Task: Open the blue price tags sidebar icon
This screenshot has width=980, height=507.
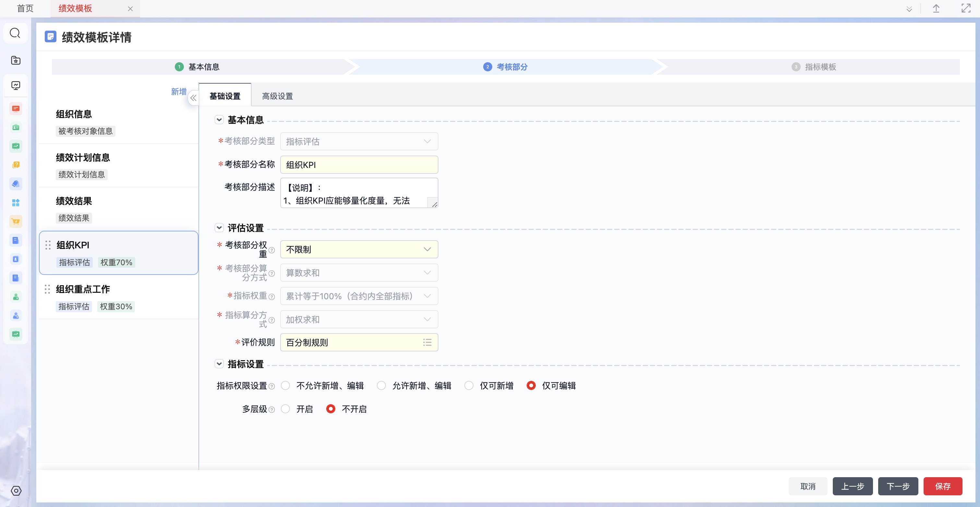Action: click(16, 184)
